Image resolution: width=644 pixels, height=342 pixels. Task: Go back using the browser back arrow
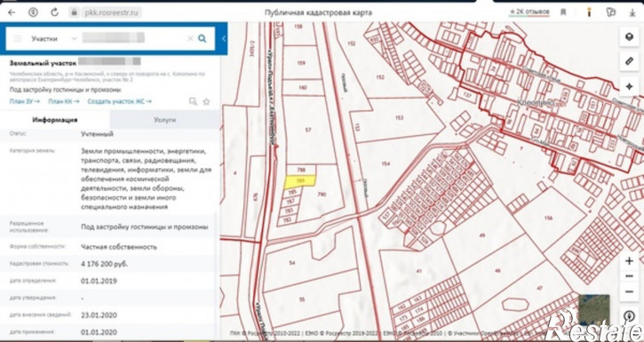click(x=12, y=12)
